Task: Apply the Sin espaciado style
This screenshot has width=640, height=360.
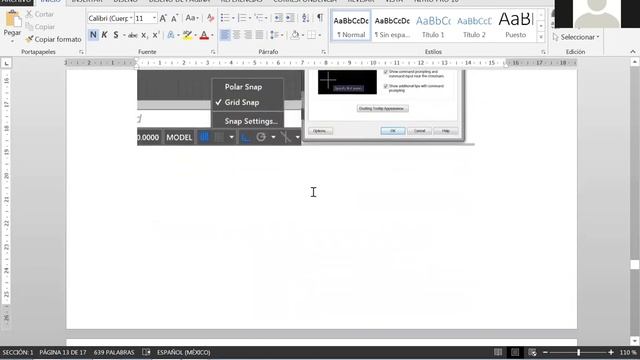Action: click(392, 26)
